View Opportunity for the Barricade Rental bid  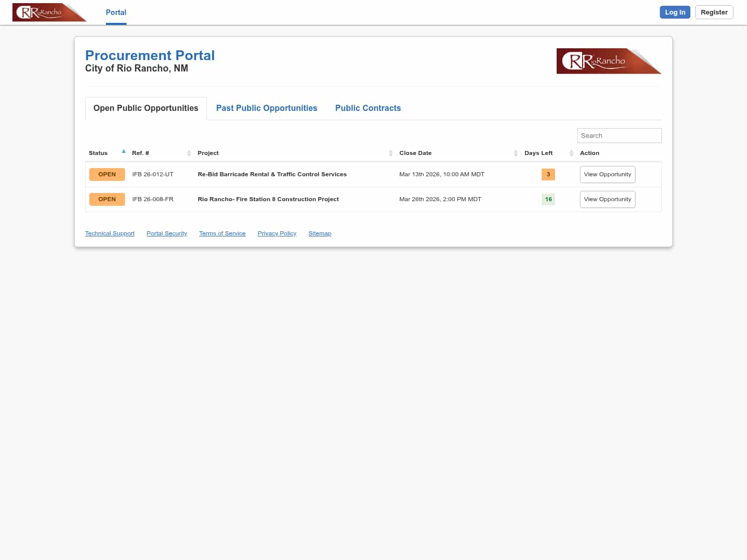[x=607, y=174]
